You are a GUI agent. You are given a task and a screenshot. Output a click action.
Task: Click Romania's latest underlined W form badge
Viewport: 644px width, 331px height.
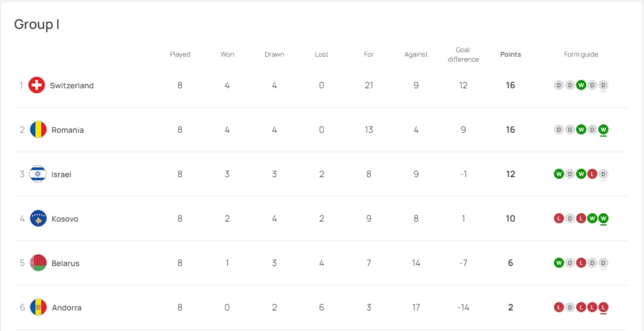coord(603,129)
